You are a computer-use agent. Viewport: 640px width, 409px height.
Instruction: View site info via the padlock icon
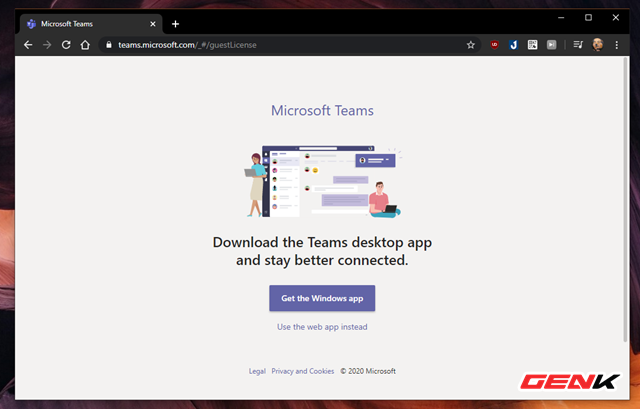coord(108,45)
